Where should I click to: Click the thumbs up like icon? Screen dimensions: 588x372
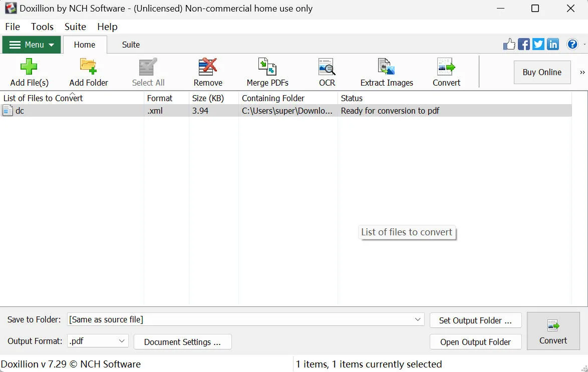509,44
